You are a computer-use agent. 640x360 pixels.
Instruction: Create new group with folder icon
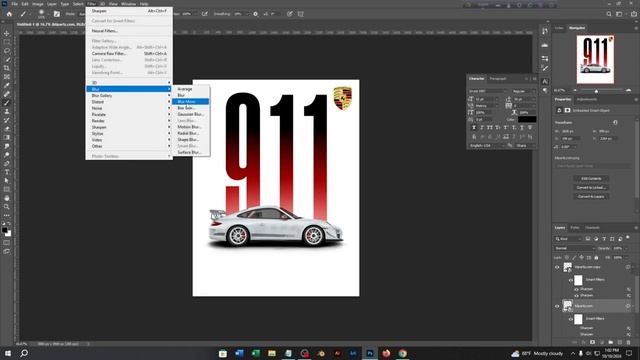[611, 342]
